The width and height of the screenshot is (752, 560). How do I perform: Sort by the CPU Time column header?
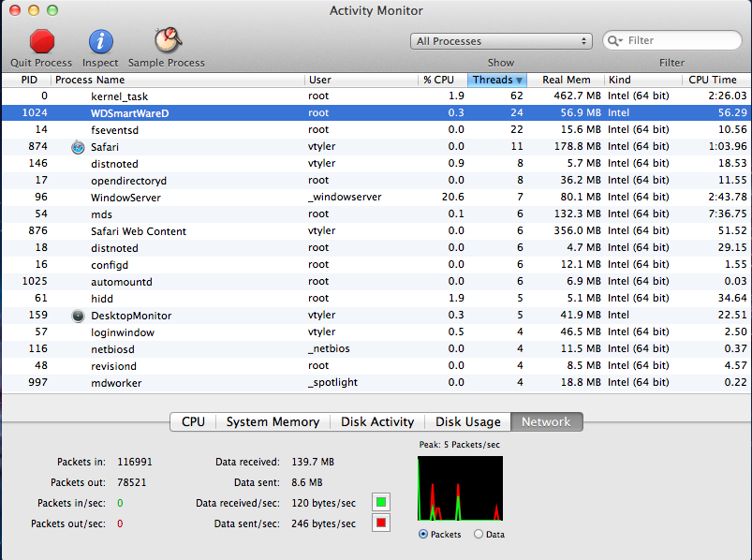coord(716,81)
